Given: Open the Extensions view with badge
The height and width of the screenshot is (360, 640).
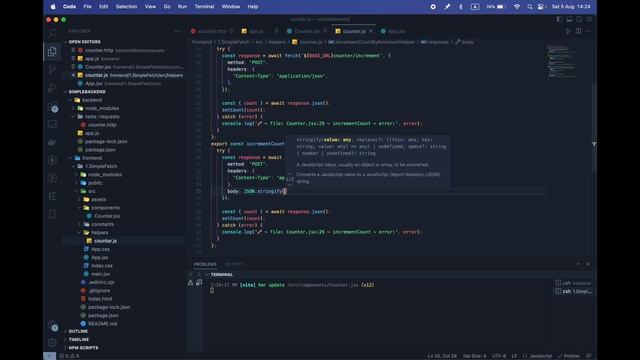Looking at the screenshot, I should (x=52, y=107).
